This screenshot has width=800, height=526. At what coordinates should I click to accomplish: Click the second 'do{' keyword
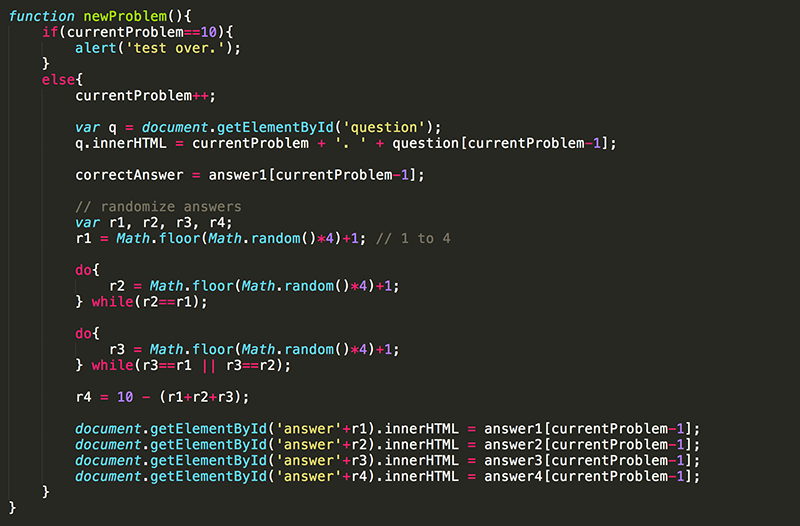pyautogui.click(x=88, y=333)
